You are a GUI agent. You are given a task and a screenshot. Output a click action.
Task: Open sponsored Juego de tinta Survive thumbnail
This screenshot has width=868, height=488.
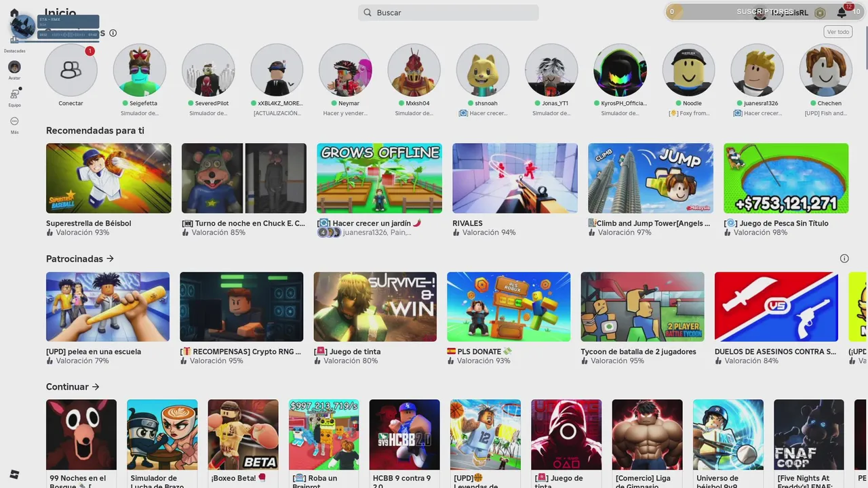point(375,307)
